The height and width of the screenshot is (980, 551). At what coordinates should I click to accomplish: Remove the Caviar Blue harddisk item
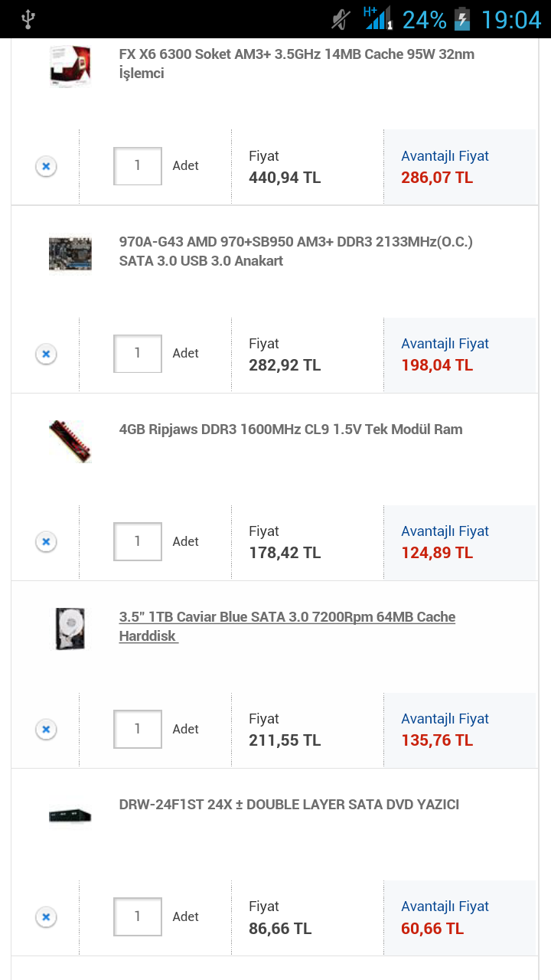click(46, 729)
